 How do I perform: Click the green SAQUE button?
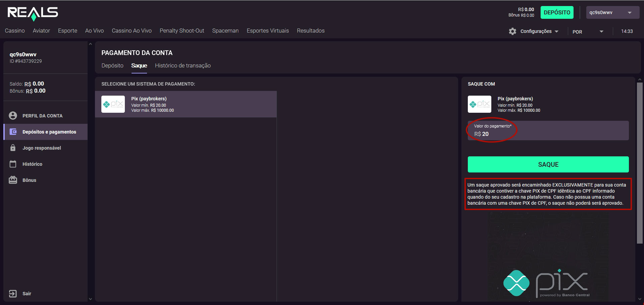pos(548,164)
